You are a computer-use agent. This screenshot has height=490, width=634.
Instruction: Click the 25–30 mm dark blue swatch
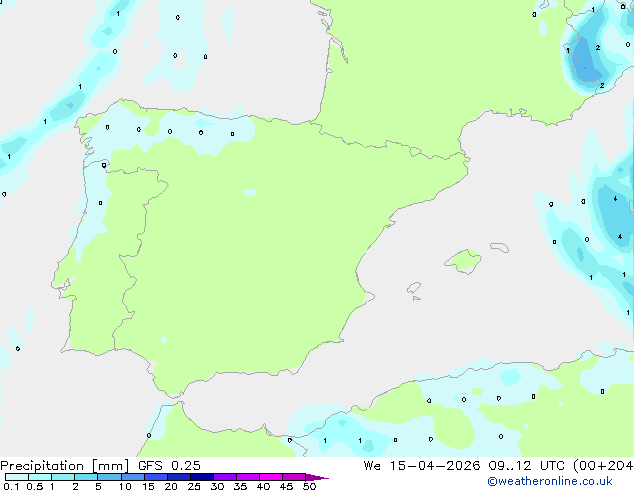(202, 477)
